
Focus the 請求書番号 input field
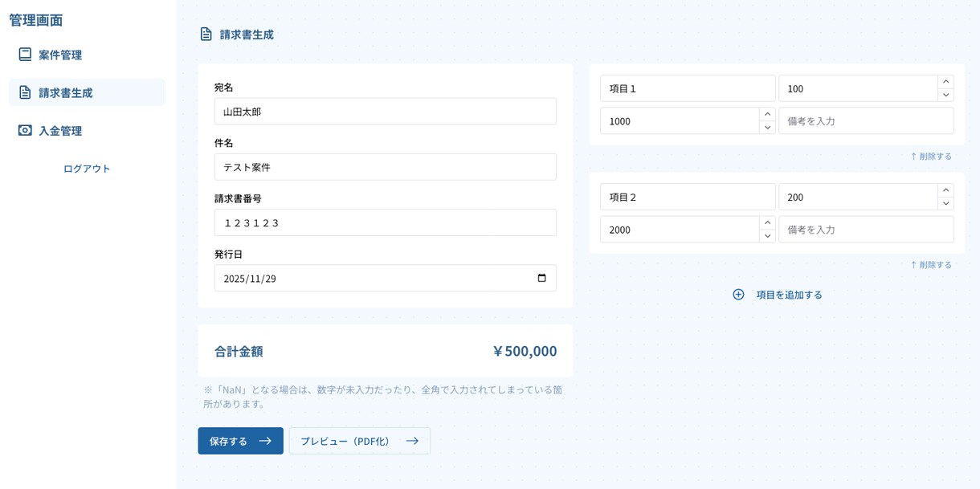[386, 222]
